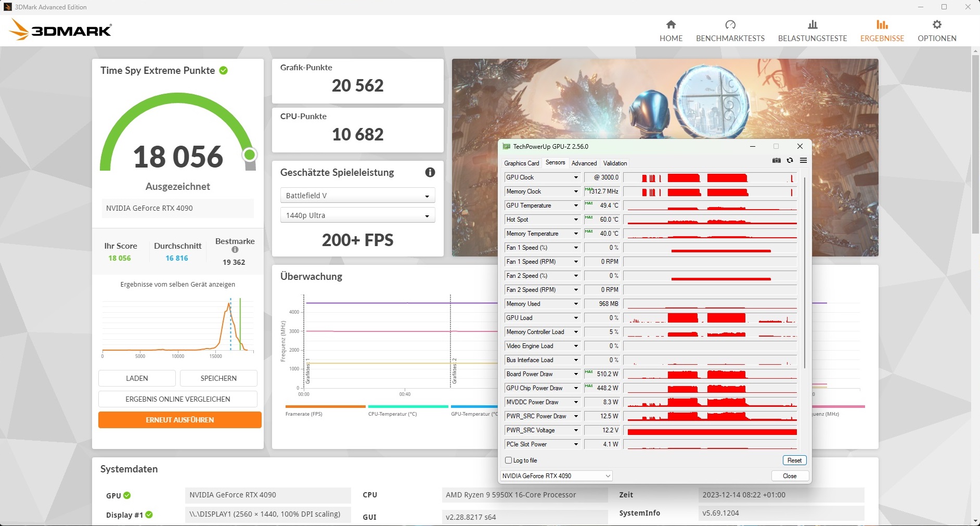The height and width of the screenshot is (526, 980).
Task: Expand the Hot Spot sensor dropdown
Action: (x=576, y=220)
